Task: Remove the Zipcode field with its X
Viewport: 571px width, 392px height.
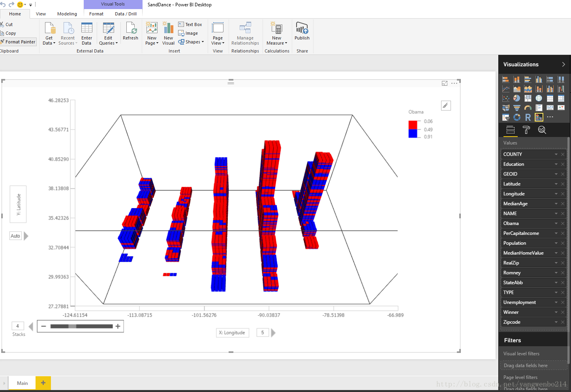Action: [x=563, y=322]
